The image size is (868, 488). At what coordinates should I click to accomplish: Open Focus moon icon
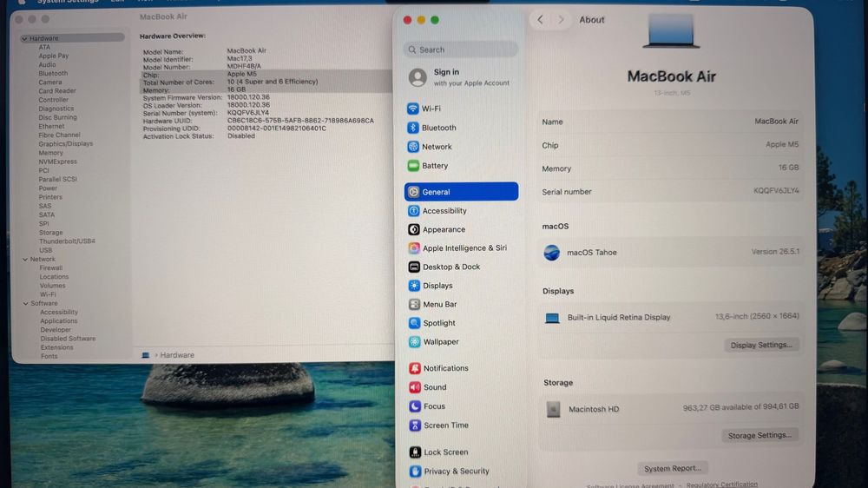tap(415, 406)
